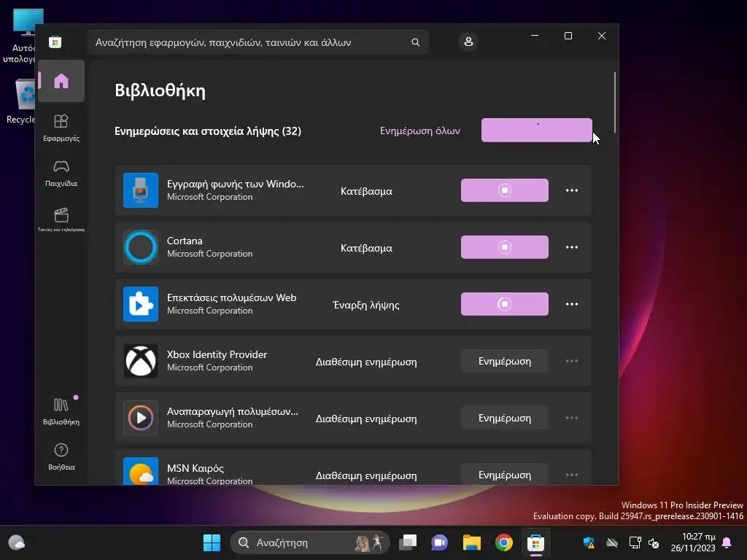The width and height of the screenshot is (747, 560).
Task: Open Βιβλιοθήκη in the sidebar
Action: point(61,412)
